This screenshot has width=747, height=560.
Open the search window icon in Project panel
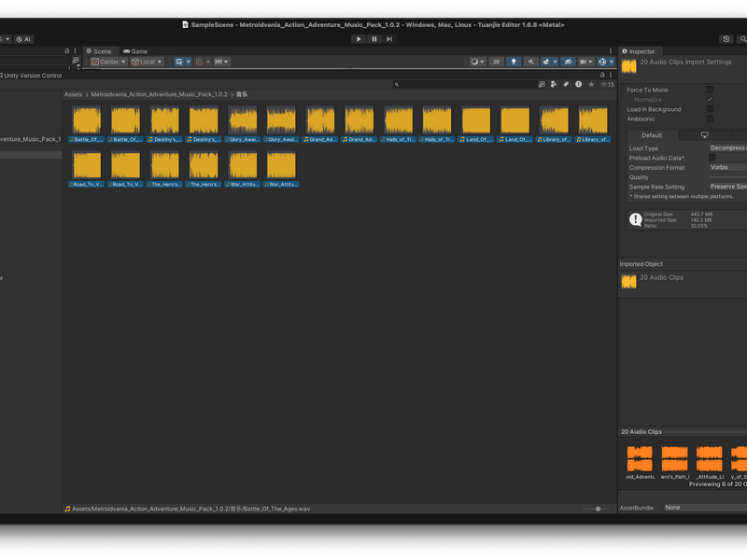pyautogui.click(x=542, y=84)
